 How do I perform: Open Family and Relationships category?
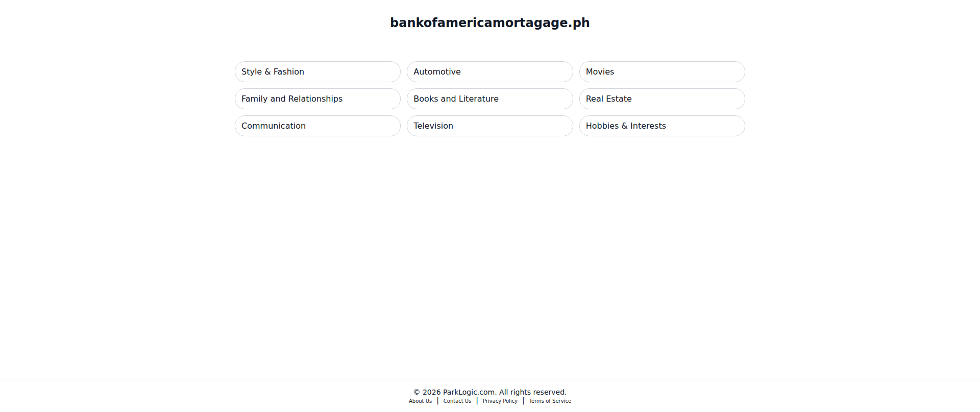(317, 99)
